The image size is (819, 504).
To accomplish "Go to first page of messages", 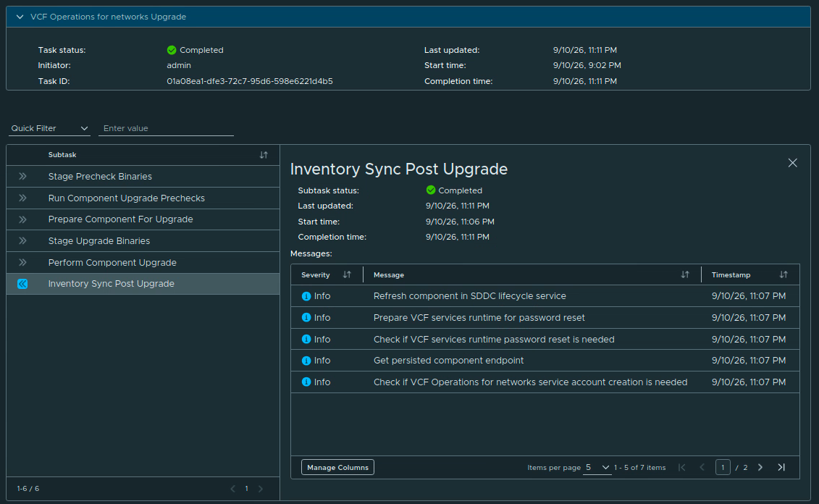I will tap(681, 468).
